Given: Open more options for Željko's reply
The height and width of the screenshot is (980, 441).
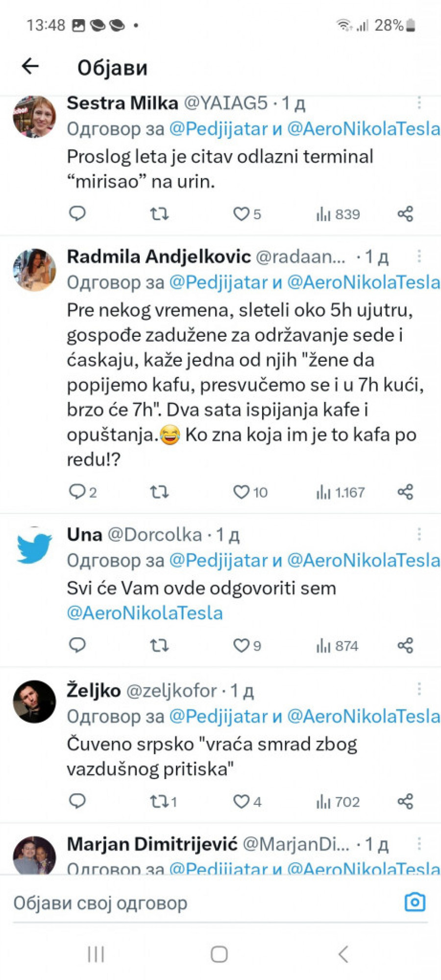Looking at the screenshot, I should point(419,690).
